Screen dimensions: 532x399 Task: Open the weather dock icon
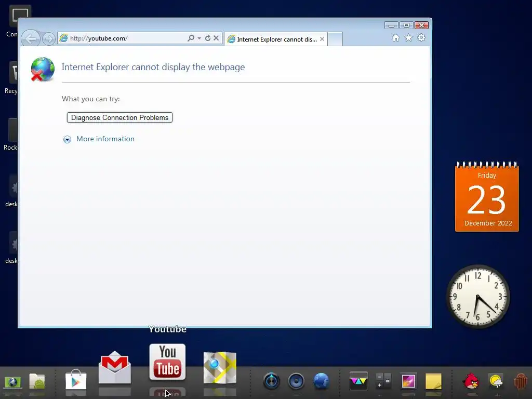tap(496, 381)
